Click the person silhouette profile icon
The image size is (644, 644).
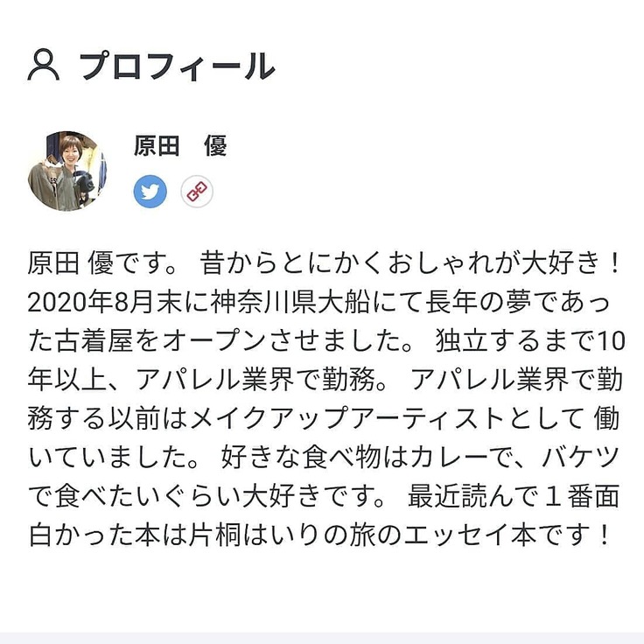click(x=44, y=66)
